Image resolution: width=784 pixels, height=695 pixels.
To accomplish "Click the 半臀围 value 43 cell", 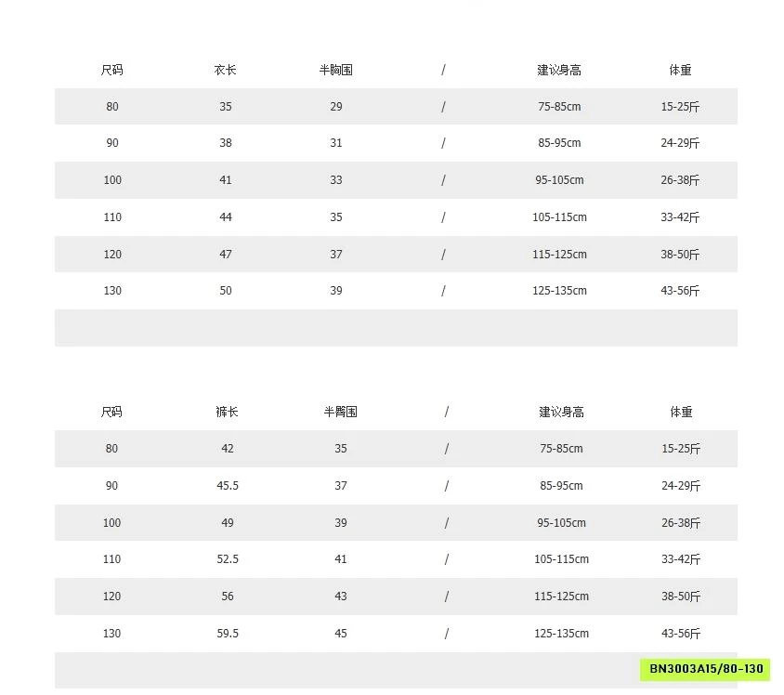I will pos(341,597).
